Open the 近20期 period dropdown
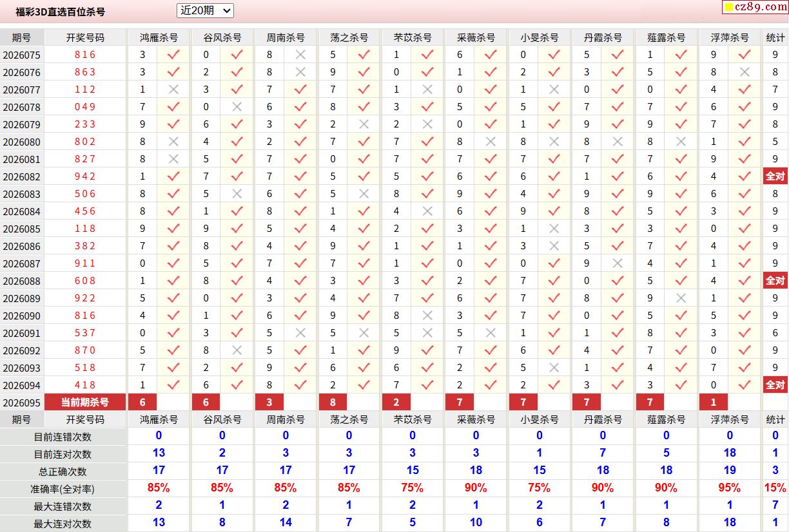This screenshot has height=532, width=789. (205, 10)
